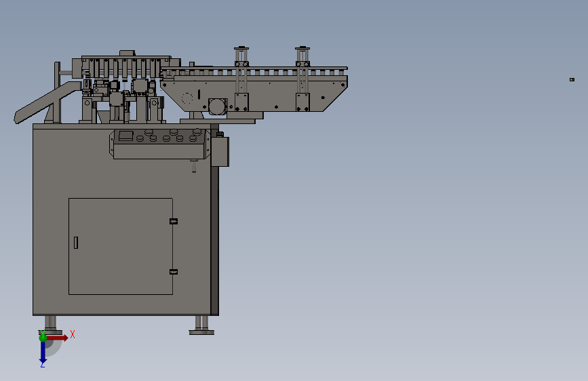The height and width of the screenshot is (381, 588).
Task: Select the display screen on the control panel
Action: coord(126,136)
